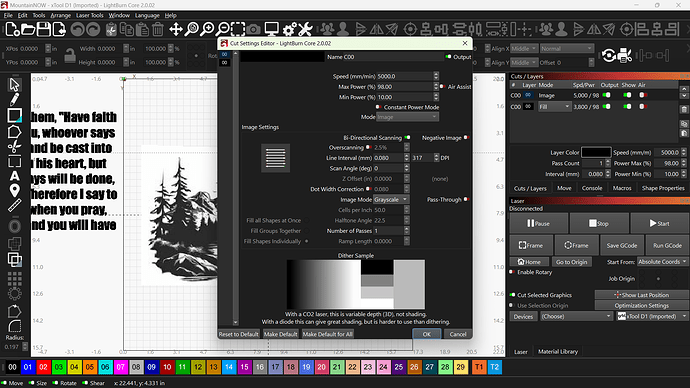Screen dimensions: 690x388
Task: Choose the Select arrow tool
Action: click(15, 84)
